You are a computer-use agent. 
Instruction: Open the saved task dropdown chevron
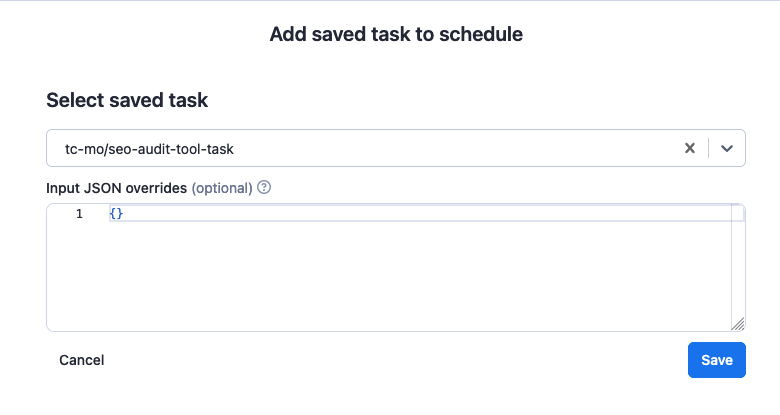727,148
